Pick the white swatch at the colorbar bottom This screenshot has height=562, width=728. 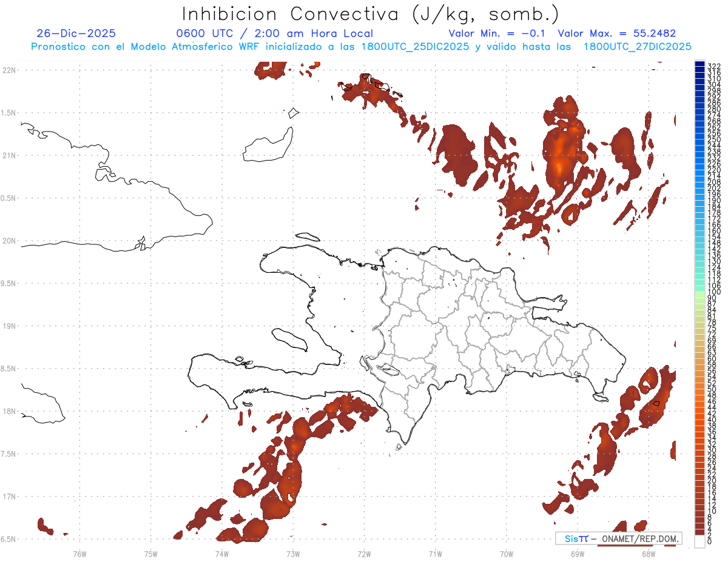(699, 542)
